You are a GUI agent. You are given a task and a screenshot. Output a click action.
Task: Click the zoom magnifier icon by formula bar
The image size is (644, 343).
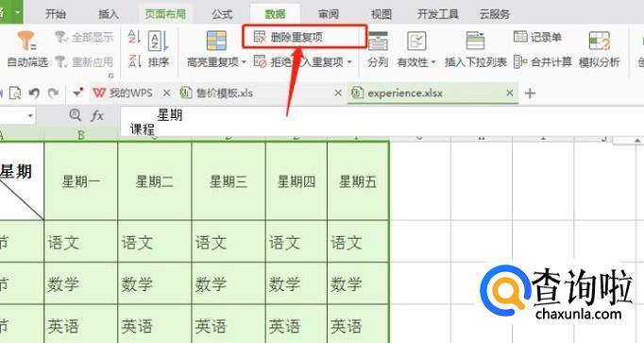[76, 115]
